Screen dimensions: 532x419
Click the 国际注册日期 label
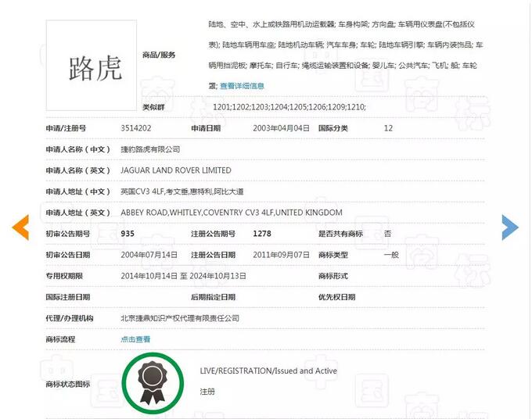pos(68,297)
